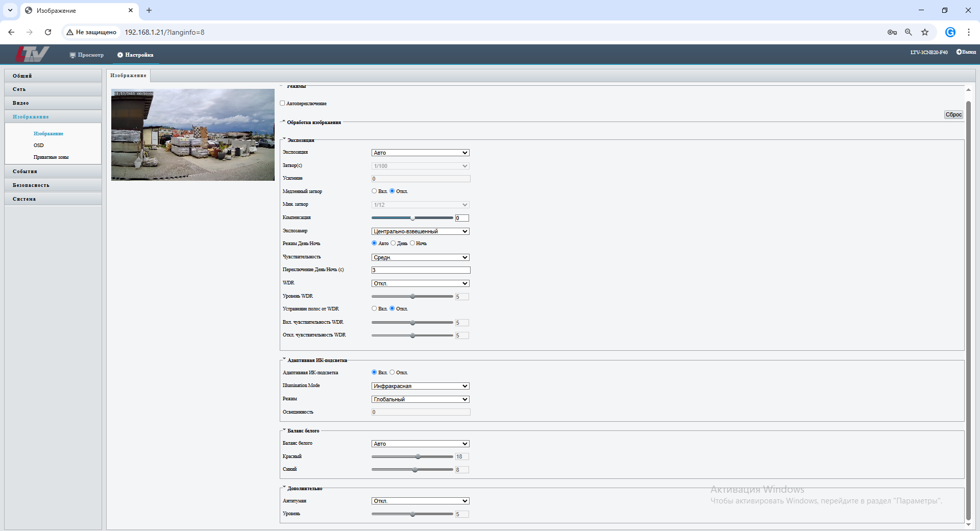This screenshot has width=980, height=531.
Task: Open the События menu section
Action: coord(53,172)
